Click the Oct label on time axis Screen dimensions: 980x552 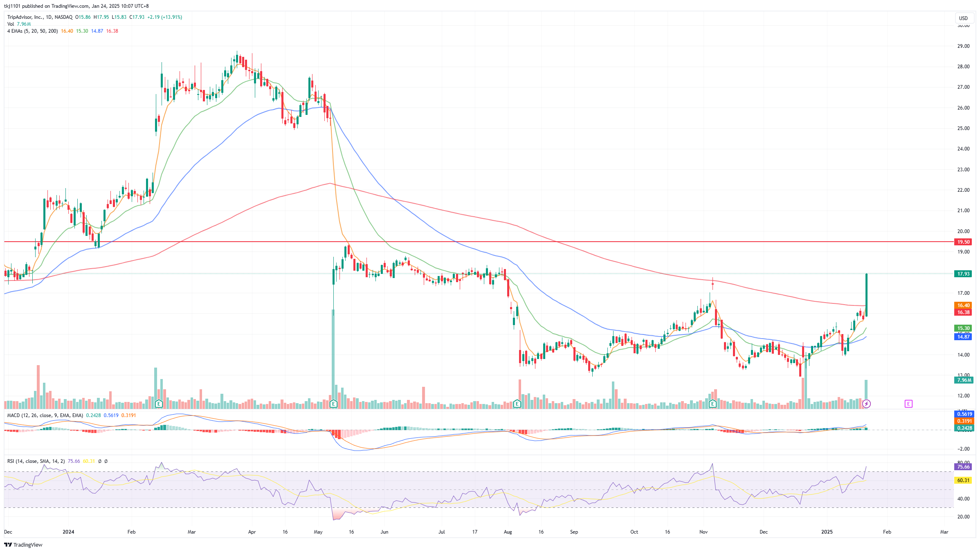pos(634,532)
